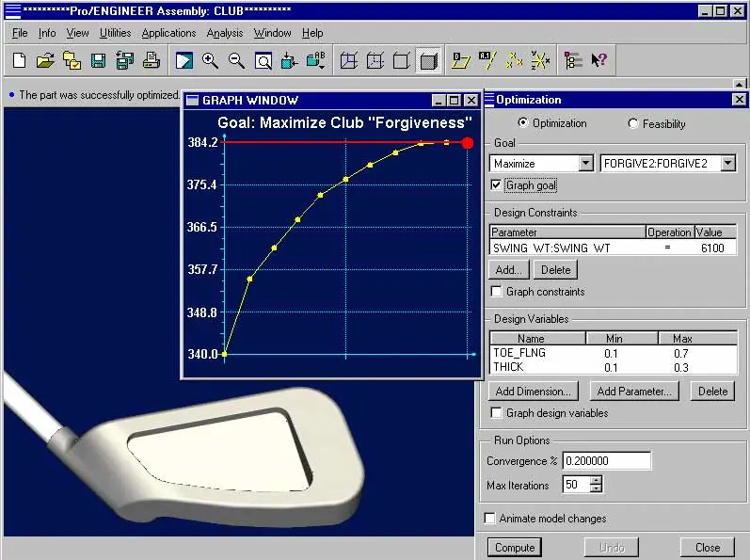Select the THICK design variable row
This screenshot has height=560, width=750.
tap(614, 367)
